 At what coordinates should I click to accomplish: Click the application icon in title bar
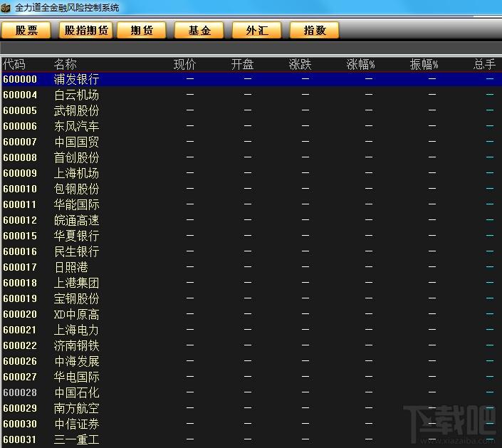point(6,8)
